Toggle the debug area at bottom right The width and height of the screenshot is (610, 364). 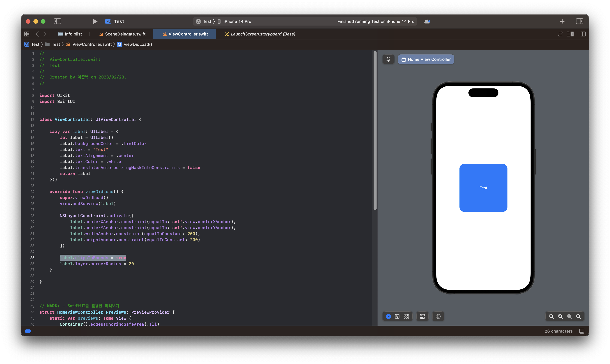click(582, 331)
